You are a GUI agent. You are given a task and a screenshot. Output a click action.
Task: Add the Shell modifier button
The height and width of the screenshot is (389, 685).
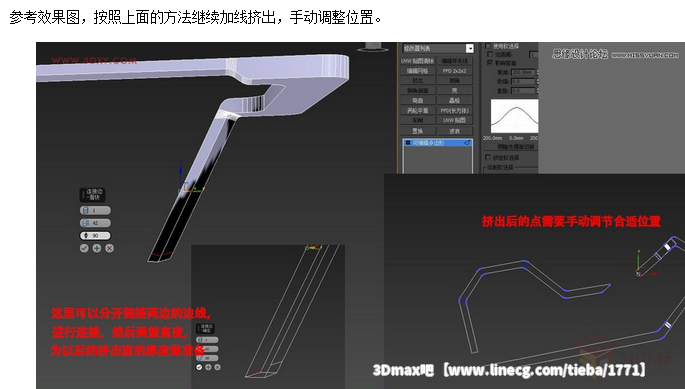pyautogui.click(x=455, y=90)
